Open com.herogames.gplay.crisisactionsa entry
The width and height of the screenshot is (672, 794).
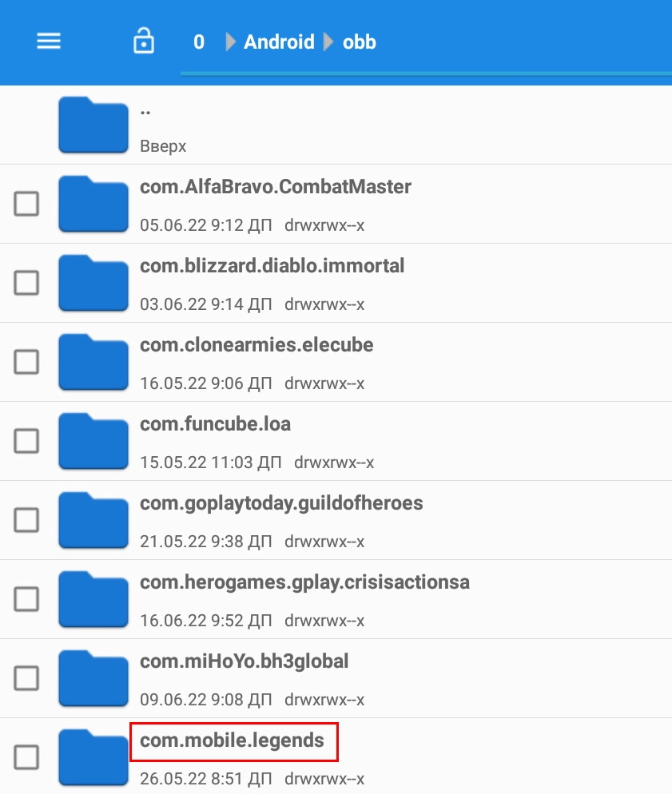[x=336, y=599]
